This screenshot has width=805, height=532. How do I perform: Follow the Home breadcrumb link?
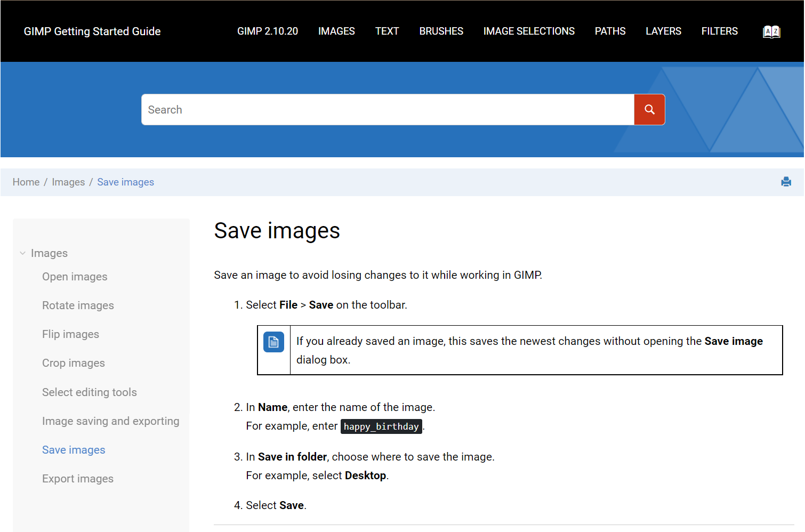click(26, 182)
